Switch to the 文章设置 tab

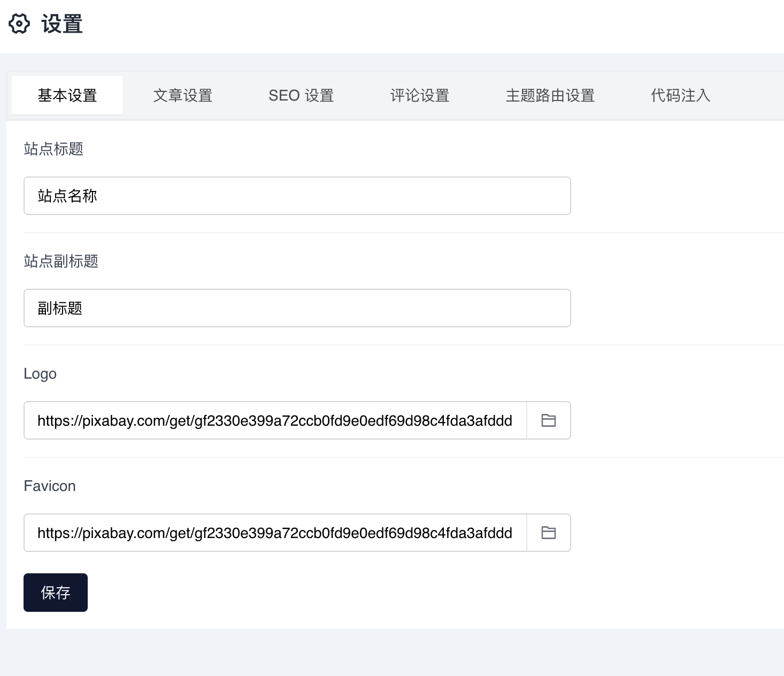coord(183,95)
